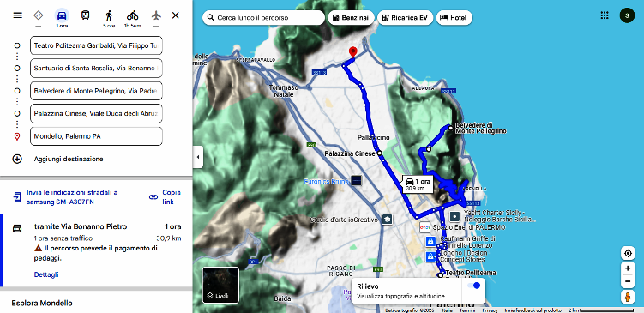
Task: Toggle the Rilievo terrain switch
Action: click(473, 286)
